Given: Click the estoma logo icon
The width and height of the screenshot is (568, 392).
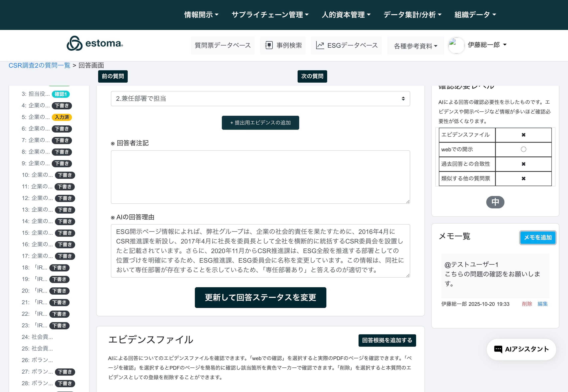Looking at the screenshot, I should [x=74, y=44].
